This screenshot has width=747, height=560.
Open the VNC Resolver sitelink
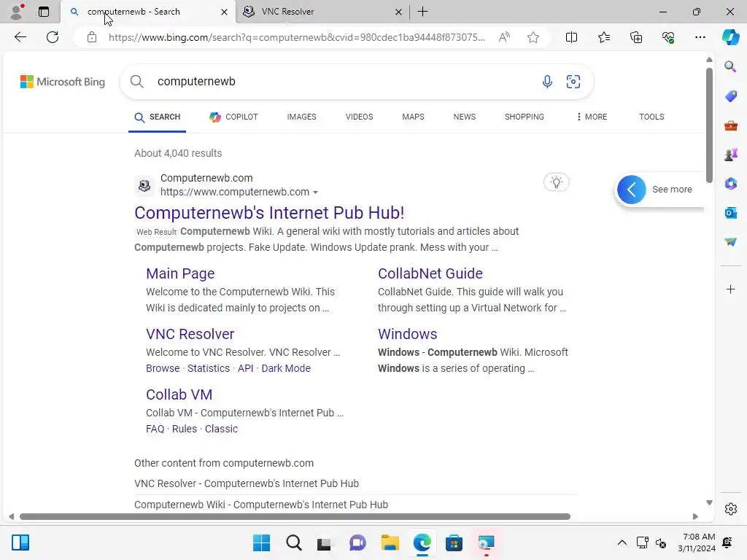[x=190, y=334]
